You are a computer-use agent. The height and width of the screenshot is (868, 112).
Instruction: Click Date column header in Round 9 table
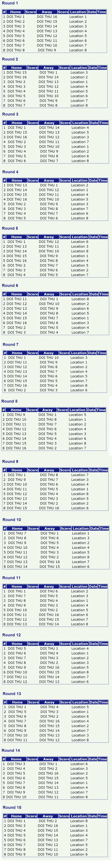click(94, 470)
